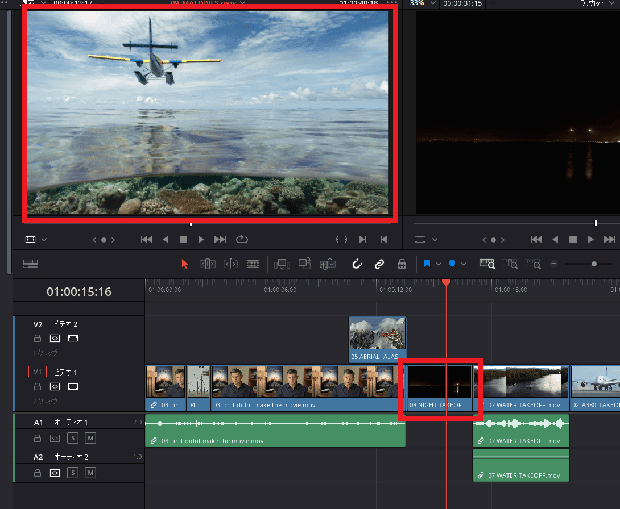Image resolution: width=620 pixels, height=509 pixels.
Task: Toggle Loop playback in source viewer
Action: point(242,239)
